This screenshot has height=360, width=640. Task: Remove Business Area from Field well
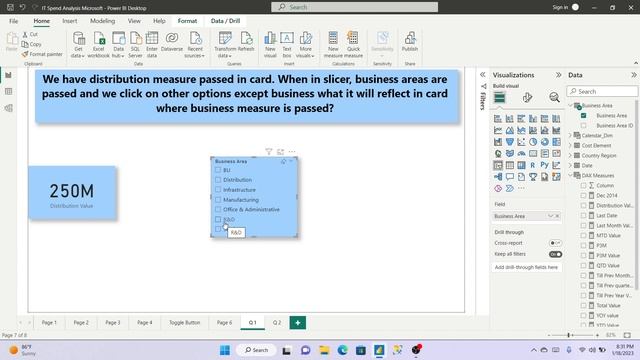[557, 216]
